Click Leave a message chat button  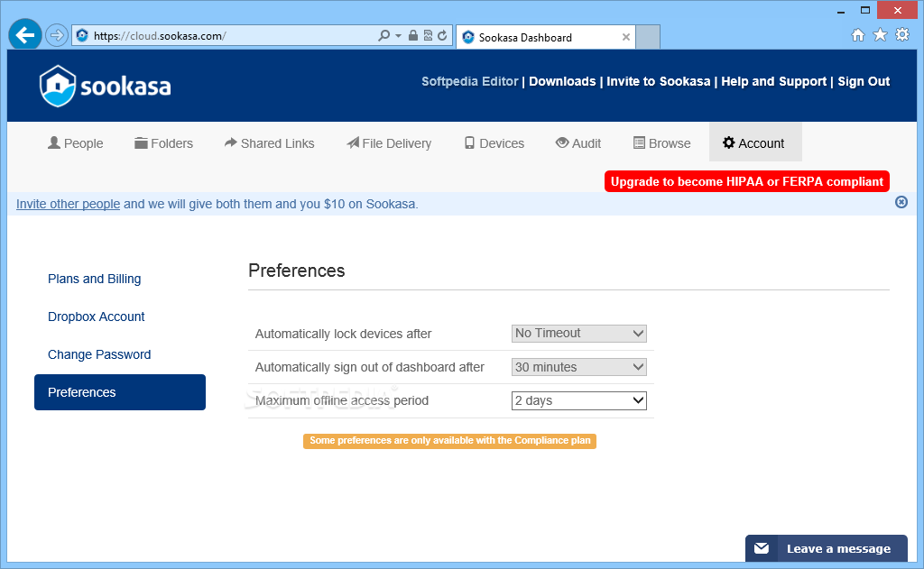click(827, 548)
